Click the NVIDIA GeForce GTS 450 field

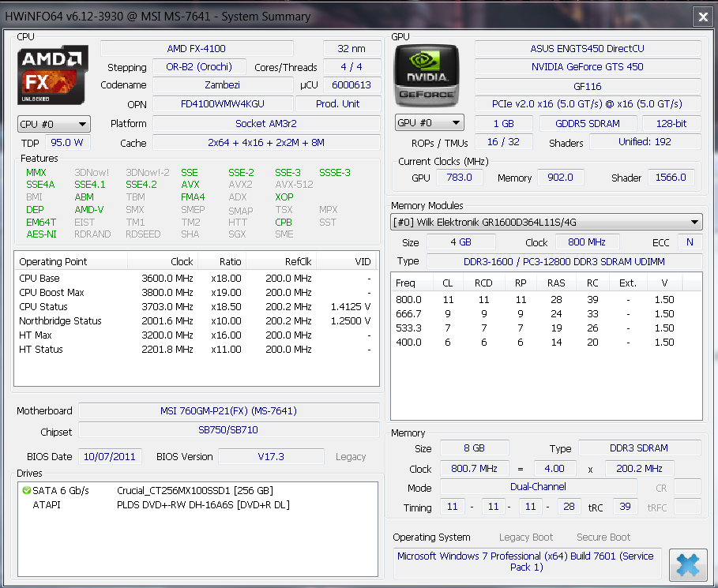[588, 67]
